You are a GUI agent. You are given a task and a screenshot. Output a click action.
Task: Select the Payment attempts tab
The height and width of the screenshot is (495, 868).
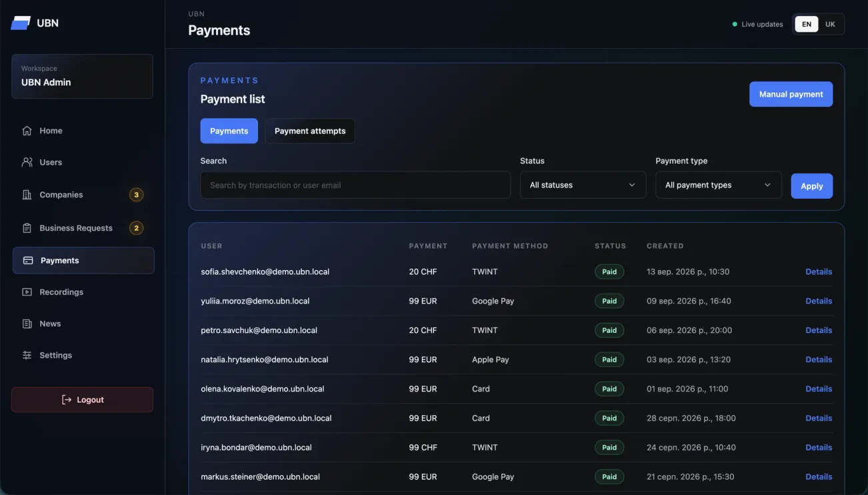[x=310, y=131]
